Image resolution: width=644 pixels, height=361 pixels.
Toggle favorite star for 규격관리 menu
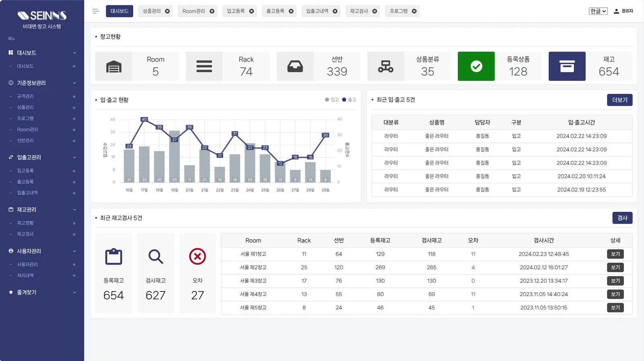[x=74, y=96]
